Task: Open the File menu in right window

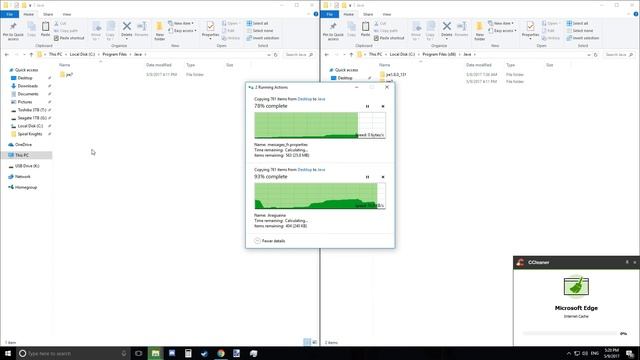Action: [329, 14]
